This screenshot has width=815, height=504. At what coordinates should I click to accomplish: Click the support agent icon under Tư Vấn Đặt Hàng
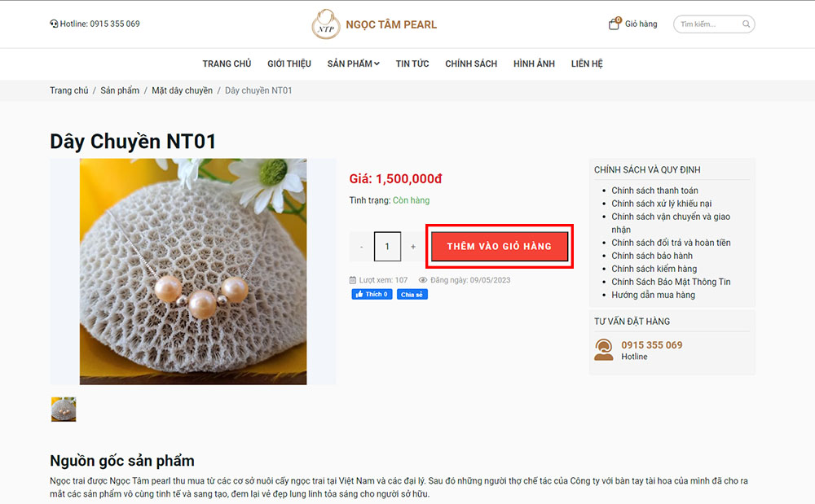pos(604,348)
